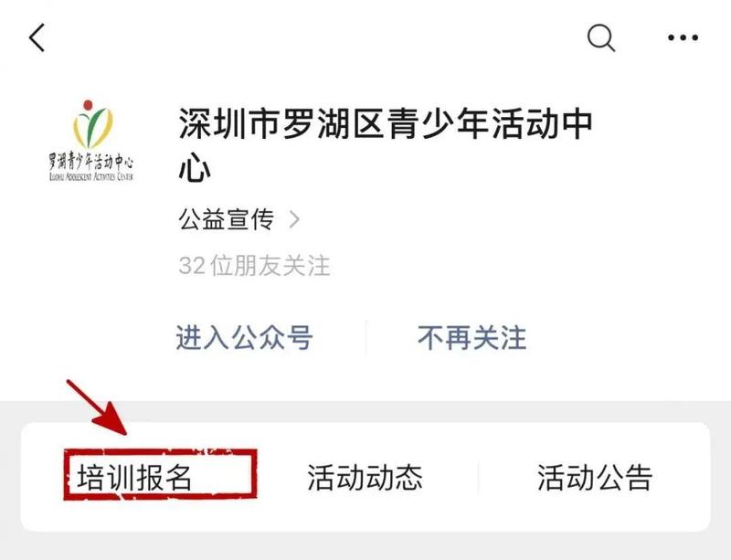Viewport: 731px width, 560px height.
Task: Open the 活动动态 menu
Action: click(x=365, y=477)
